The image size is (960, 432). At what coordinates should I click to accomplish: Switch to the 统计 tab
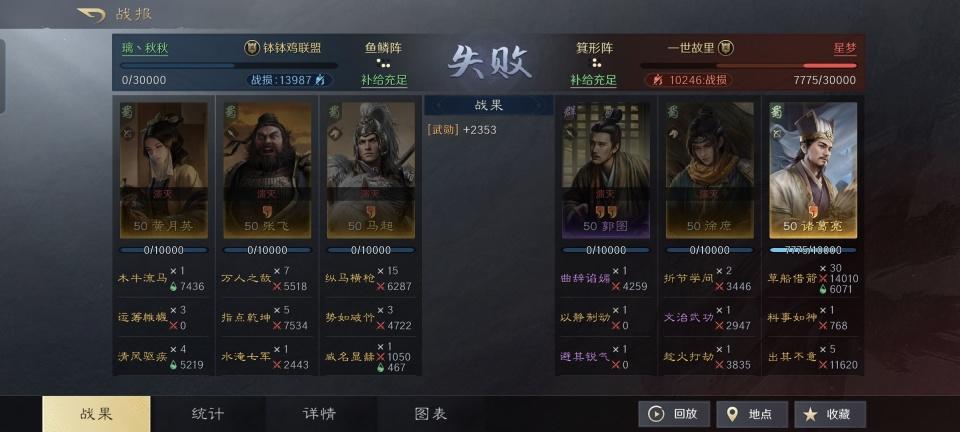click(x=208, y=414)
